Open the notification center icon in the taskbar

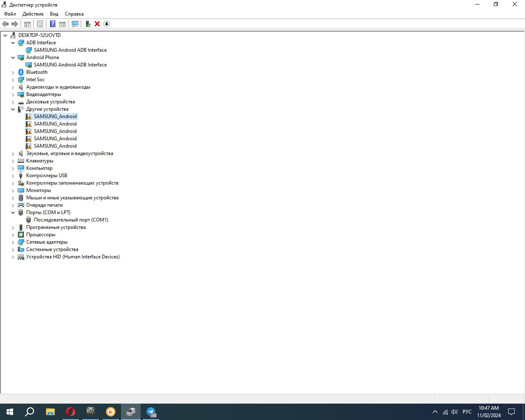(x=511, y=412)
